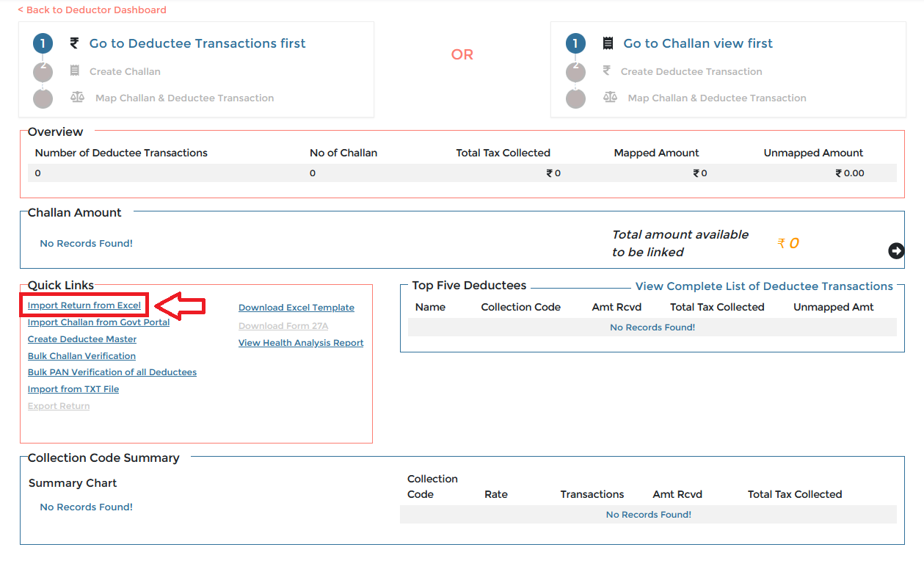Click the Total amount available to be linked label
924x561 pixels.
680,243
